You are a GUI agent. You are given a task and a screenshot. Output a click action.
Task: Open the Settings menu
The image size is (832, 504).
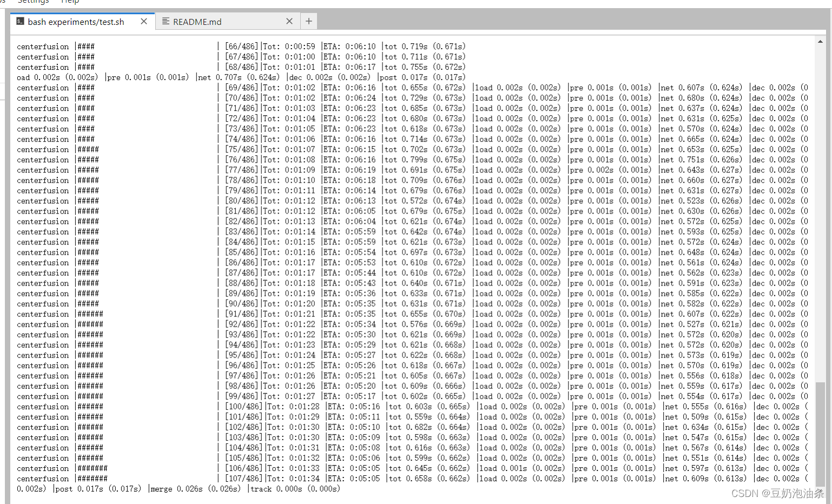pos(34,2)
